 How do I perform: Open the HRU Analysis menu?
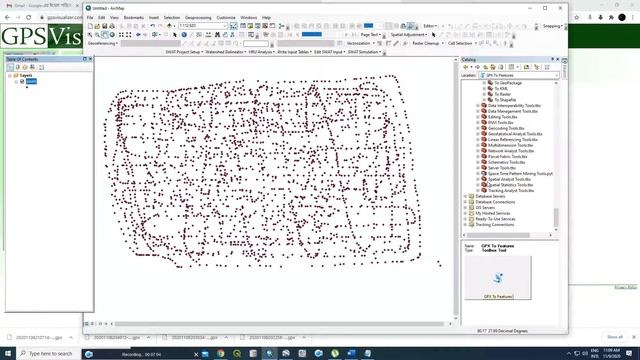pos(262,52)
